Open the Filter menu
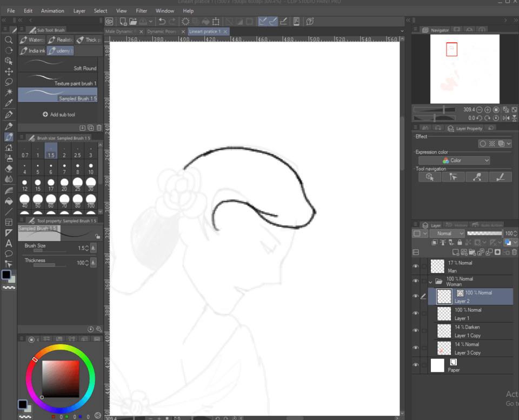The height and width of the screenshot is (420, 519). coord(141,11)
